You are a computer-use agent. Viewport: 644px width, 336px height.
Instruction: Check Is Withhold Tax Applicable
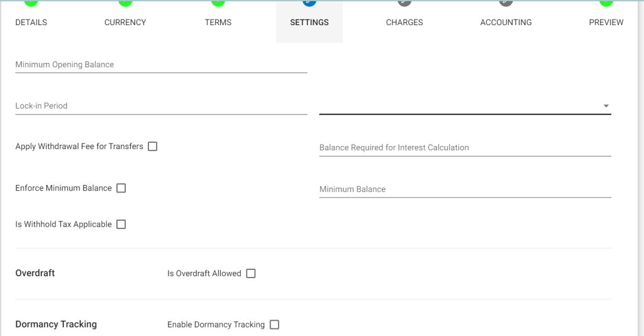click(121, 224)
